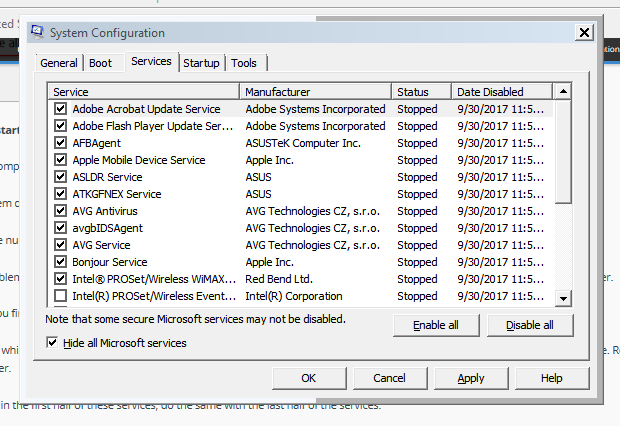Uncheck Adobe Acrobat Update Service
The image size is (620, 426).
coord(60,108)
